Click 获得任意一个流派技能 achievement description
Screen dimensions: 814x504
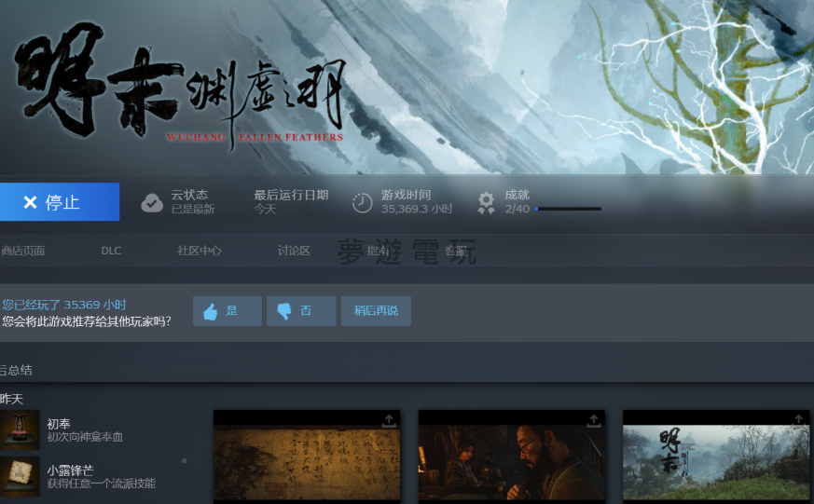coord(102,484)
